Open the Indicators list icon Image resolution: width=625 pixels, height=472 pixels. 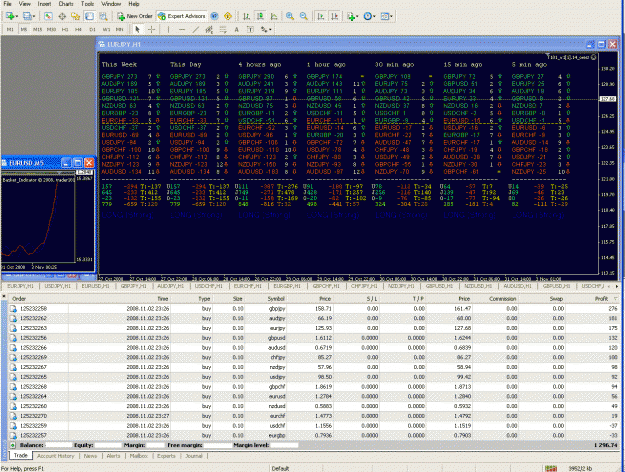[351, 16]
